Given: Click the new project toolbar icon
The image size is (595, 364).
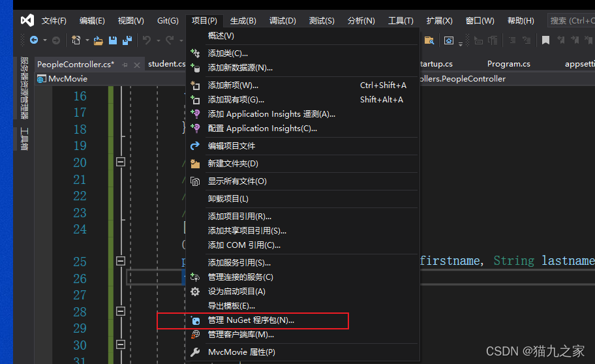Looking at the screenshot, I should (76, 40).
